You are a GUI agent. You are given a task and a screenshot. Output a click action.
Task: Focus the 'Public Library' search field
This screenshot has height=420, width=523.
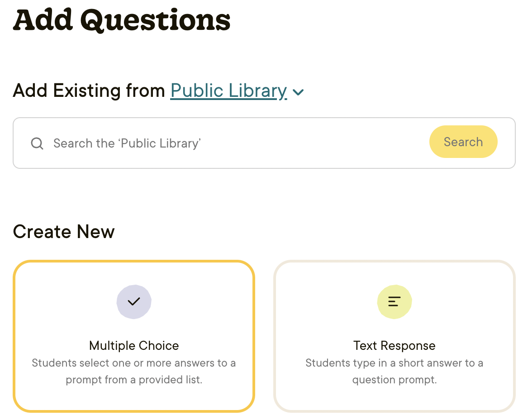(226, 143)
